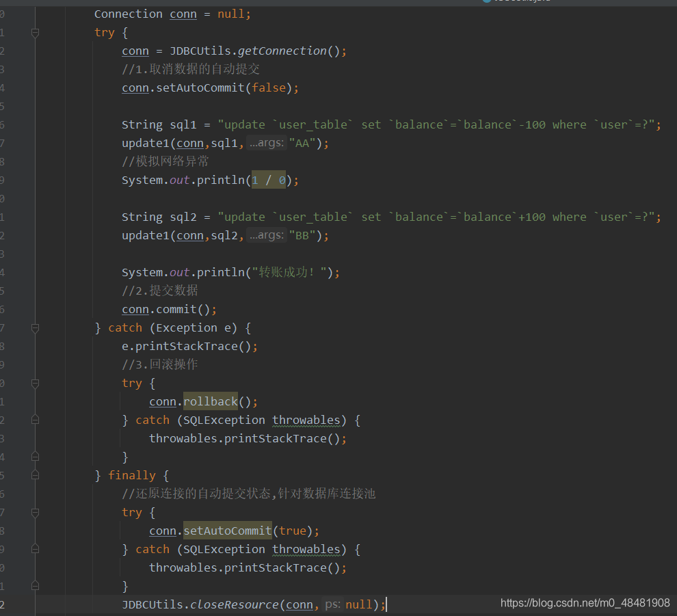Fold the try block containing setAutoCommit(true)
The height and width of the screenshot is (616, 677).
[36, 513]
